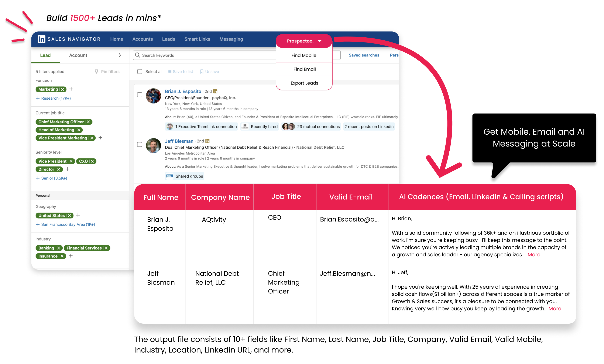
Task: Remove Chief Marketing Officer job title filter
Action: click(89, 122)
